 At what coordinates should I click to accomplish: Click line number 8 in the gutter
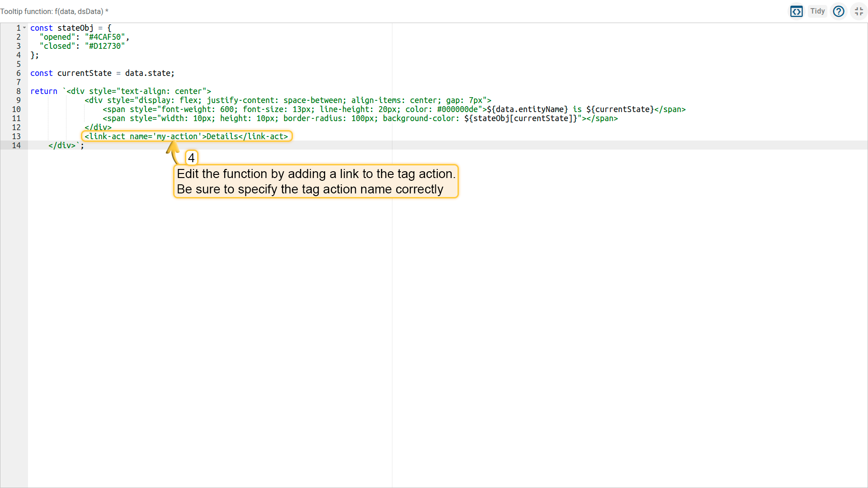pos(18,91)
